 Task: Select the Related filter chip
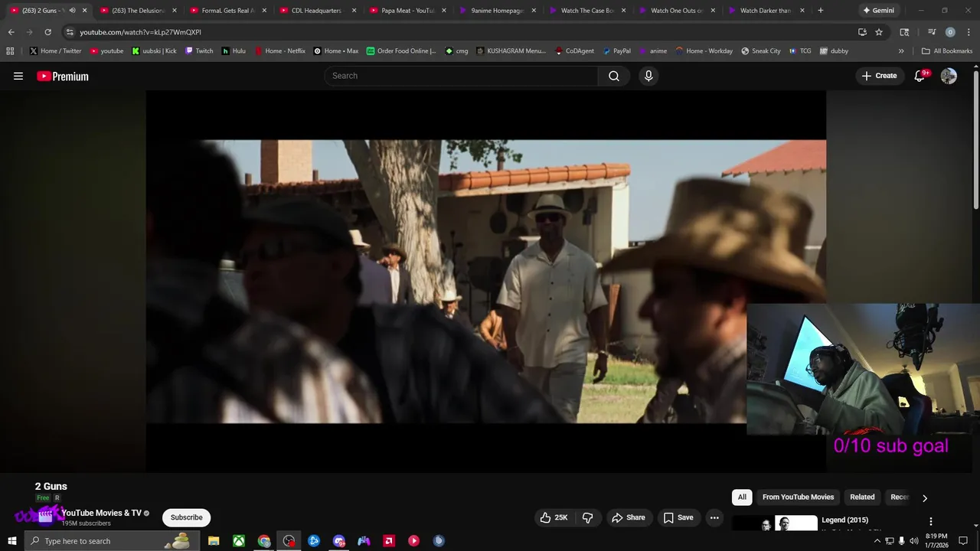point(862,497)
